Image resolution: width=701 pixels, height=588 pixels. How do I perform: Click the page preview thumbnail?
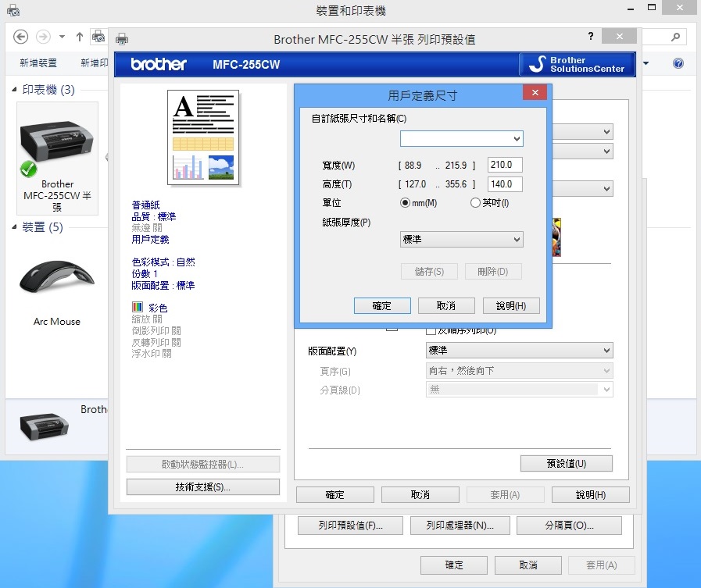click(x=203, y=137)
